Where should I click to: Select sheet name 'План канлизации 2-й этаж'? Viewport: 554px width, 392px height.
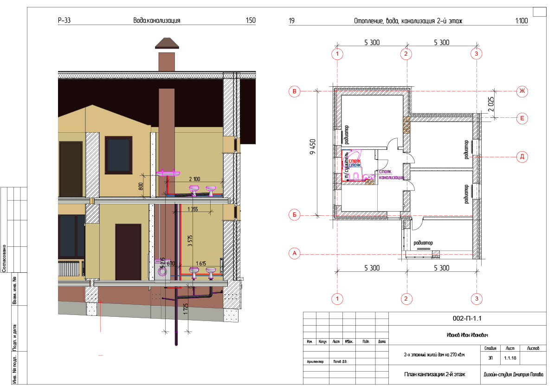(x=434, y=374)
